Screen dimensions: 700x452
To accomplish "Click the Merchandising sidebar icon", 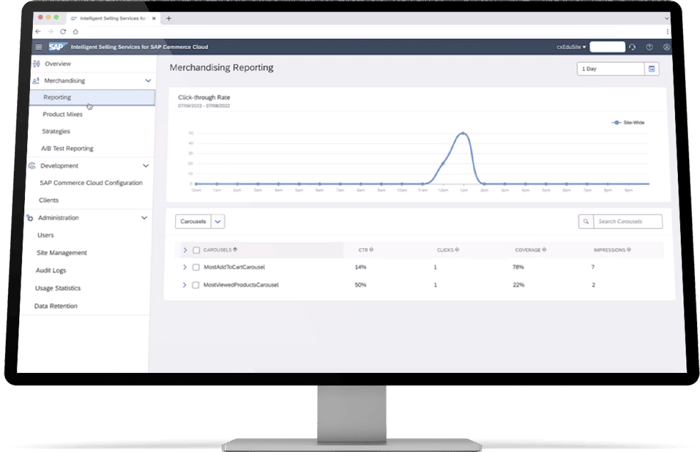I will click(36, 81).
